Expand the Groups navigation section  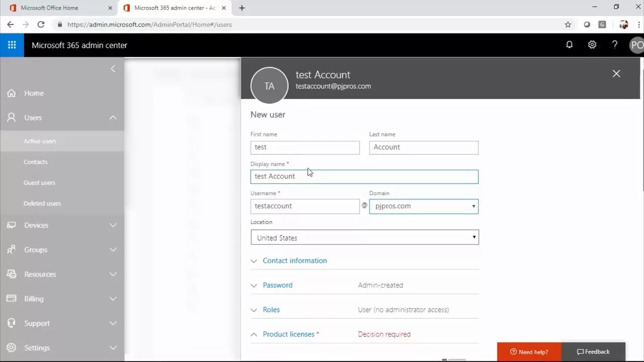click(x=113, y=249)
